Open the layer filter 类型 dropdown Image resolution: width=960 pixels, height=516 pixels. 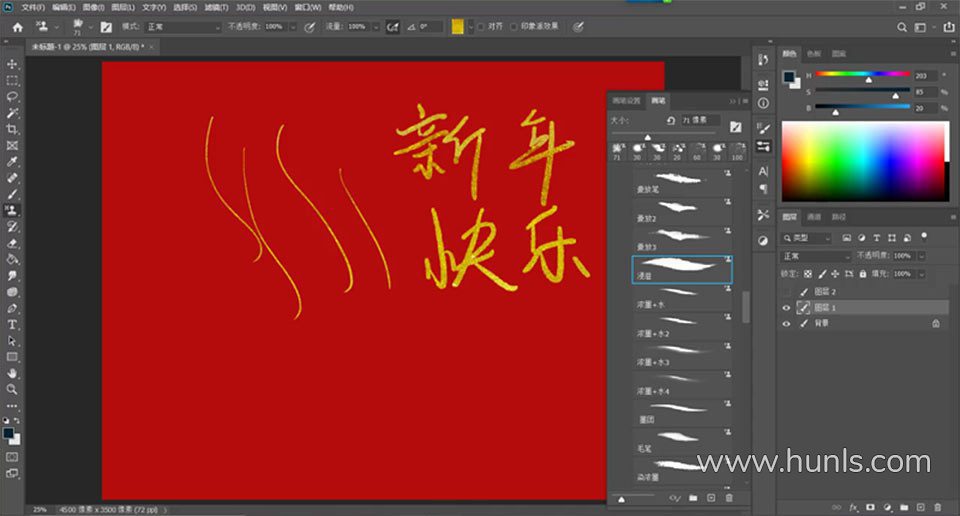806,237
